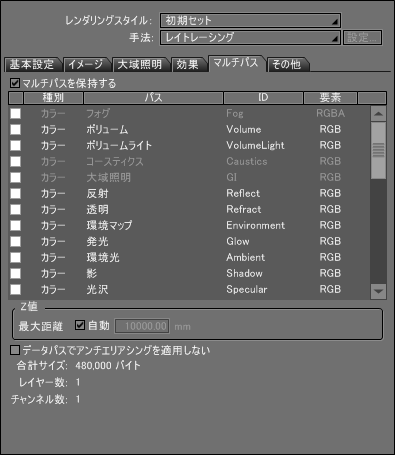Select the ボリューム pass name
The height and width of the screenshot is (455, 395).
pos(107,129)
